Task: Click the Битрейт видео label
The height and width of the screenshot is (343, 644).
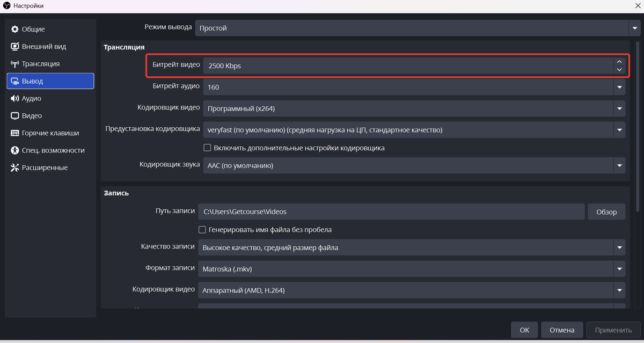Action: [x=176, y=65]
